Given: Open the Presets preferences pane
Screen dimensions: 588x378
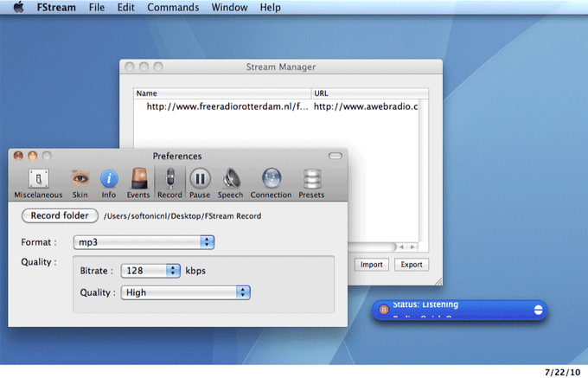Looking at the screenshot, I should (x=311, y=183).
